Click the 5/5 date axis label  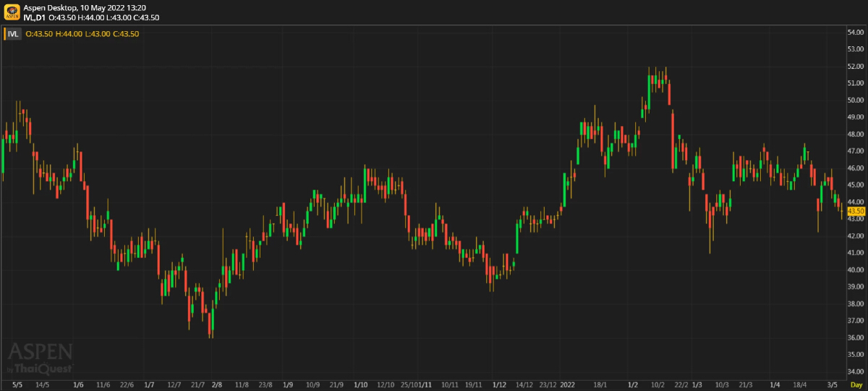pyautogui.click(x=18, y=384)
